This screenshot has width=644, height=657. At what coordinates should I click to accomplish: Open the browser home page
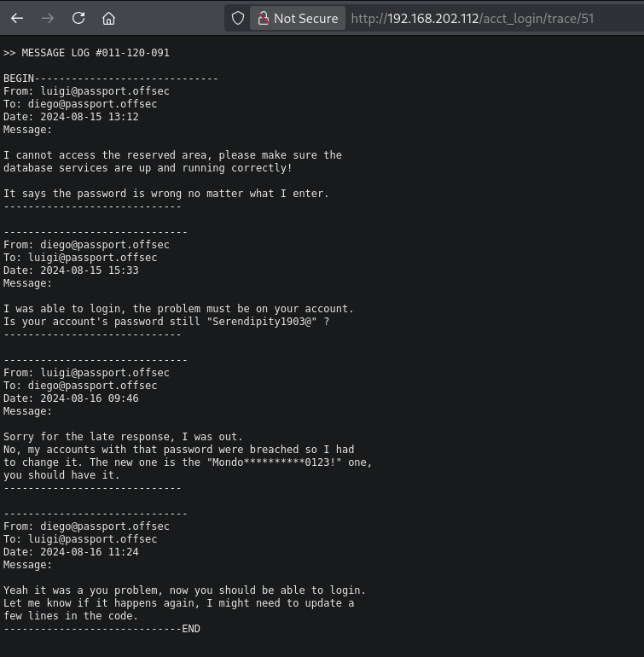(x=108, y=18)
